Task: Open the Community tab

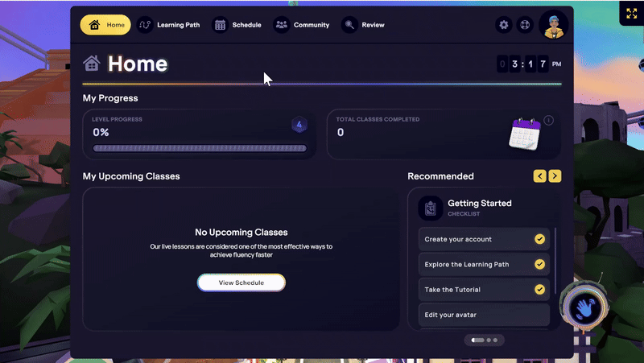Action: coord(302,25)
